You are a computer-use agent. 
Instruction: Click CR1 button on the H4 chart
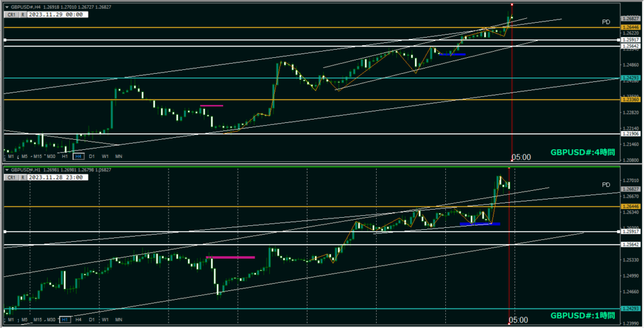(11, 14)
